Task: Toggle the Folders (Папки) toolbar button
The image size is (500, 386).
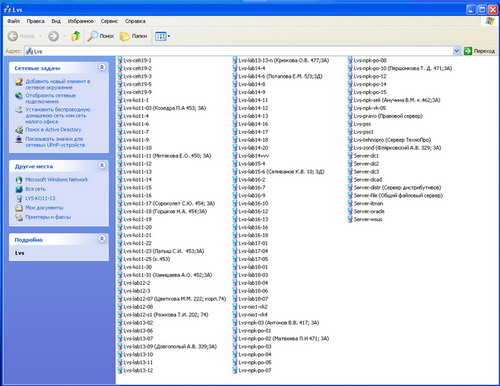Action: (x=133, y=36)
